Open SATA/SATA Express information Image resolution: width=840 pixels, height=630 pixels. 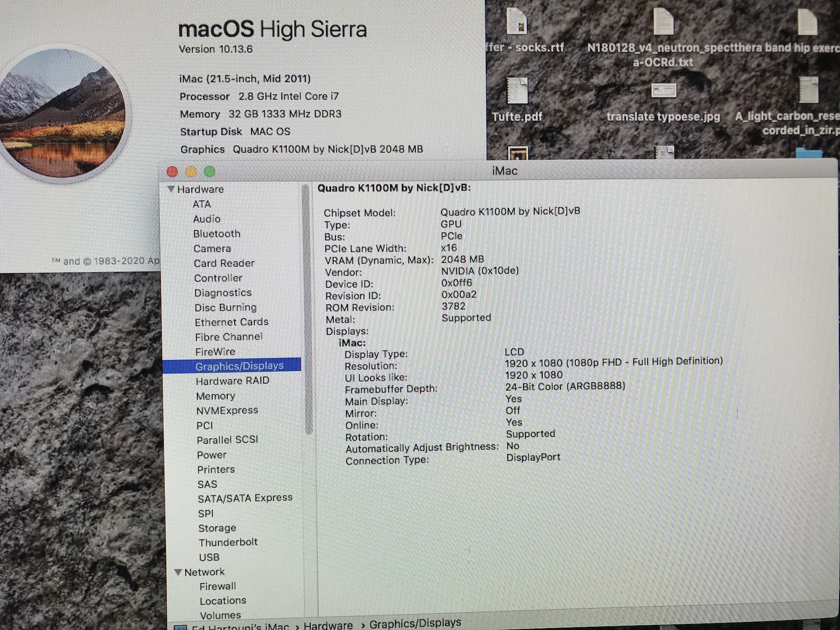pos(245,498)
